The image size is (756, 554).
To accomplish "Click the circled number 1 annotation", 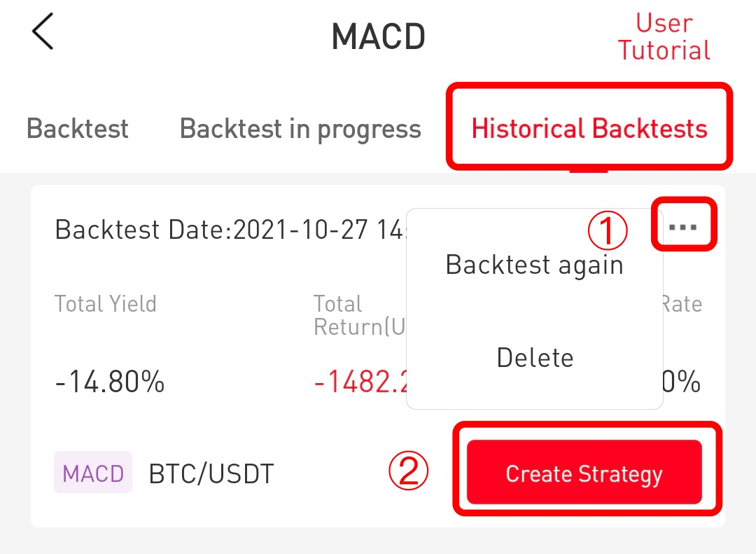I will (608, 232).
